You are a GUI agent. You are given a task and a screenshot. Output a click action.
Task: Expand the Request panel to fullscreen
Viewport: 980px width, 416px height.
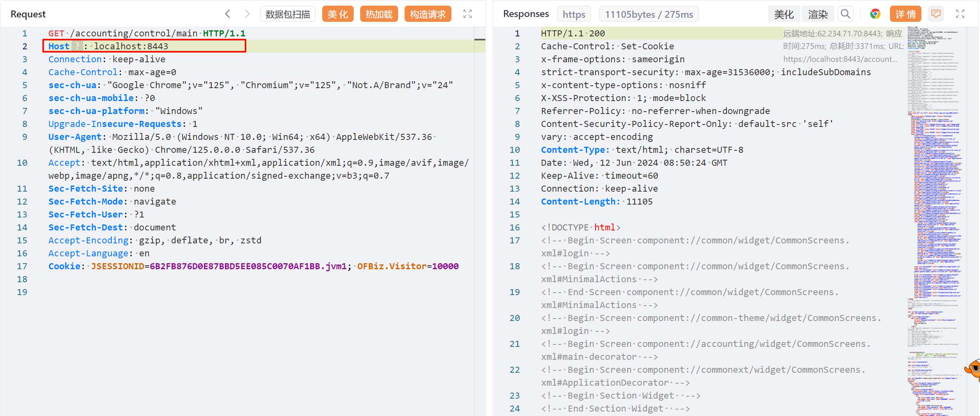(467, 14)
